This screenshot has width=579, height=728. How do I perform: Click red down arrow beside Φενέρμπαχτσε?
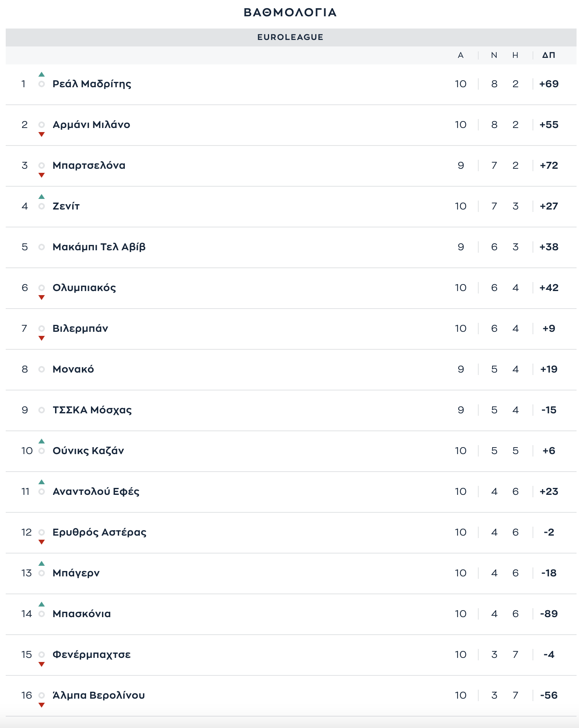(41, 664)
